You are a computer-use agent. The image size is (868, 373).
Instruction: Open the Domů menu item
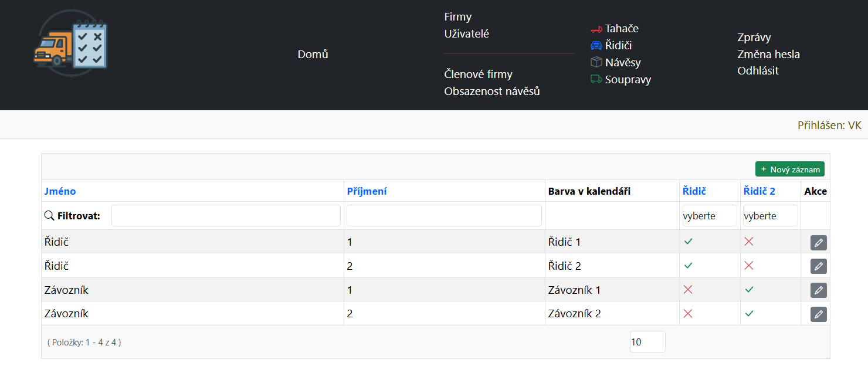313,55
